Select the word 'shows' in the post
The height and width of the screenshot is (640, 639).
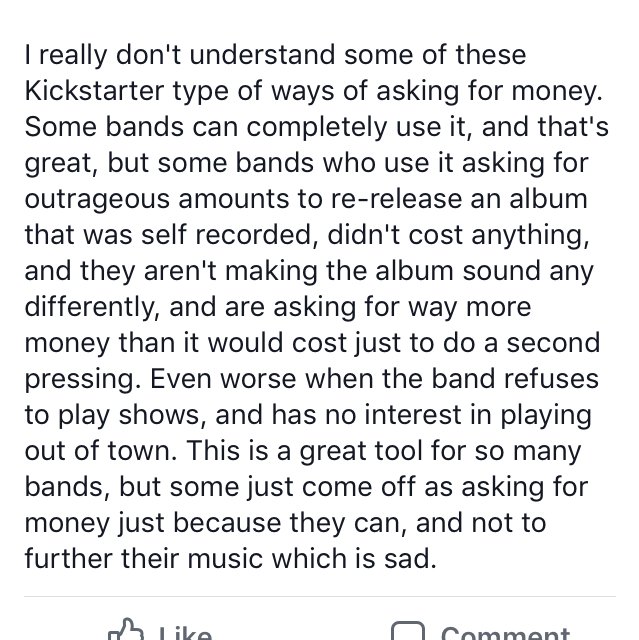tap(159, 414)
